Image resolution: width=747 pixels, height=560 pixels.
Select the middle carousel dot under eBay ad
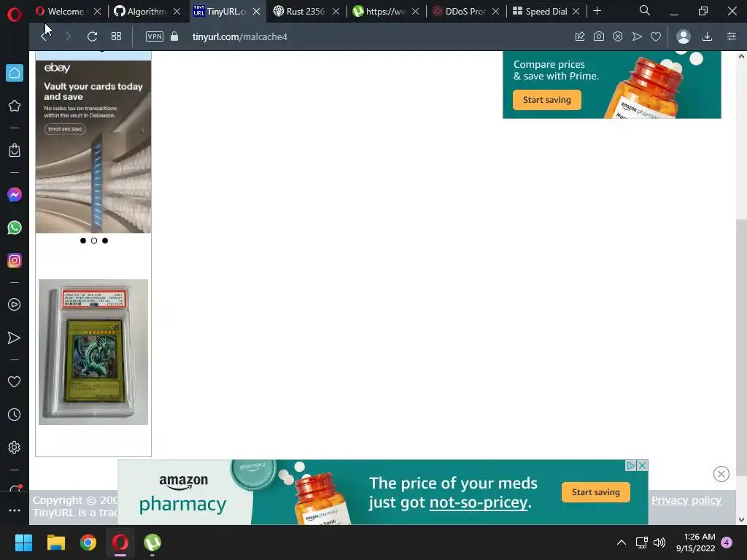tap(94, 241)
